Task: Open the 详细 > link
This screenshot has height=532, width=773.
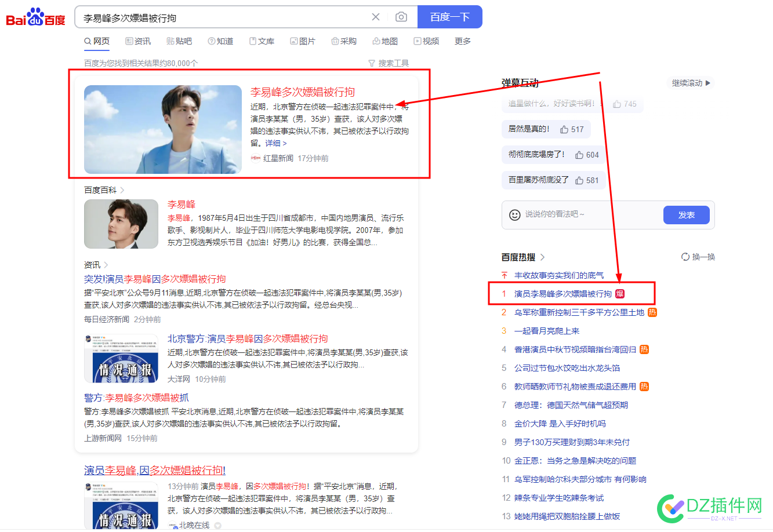Action: (276, 143)
